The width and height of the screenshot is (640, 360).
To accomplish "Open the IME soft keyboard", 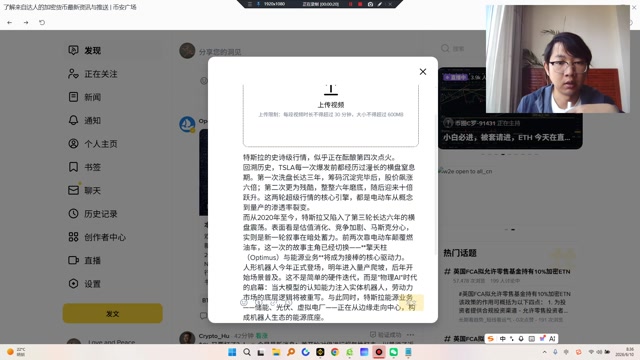I will (531, 339).
